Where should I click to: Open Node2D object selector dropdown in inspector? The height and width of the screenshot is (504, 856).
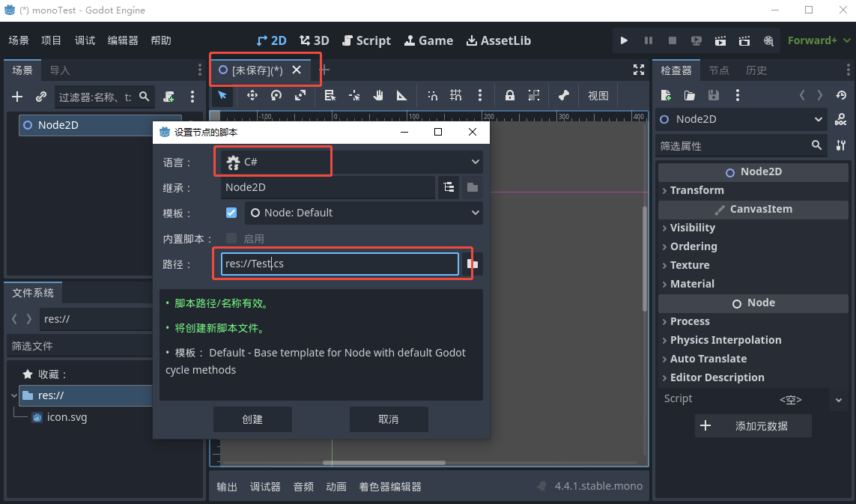coord(741,119)
